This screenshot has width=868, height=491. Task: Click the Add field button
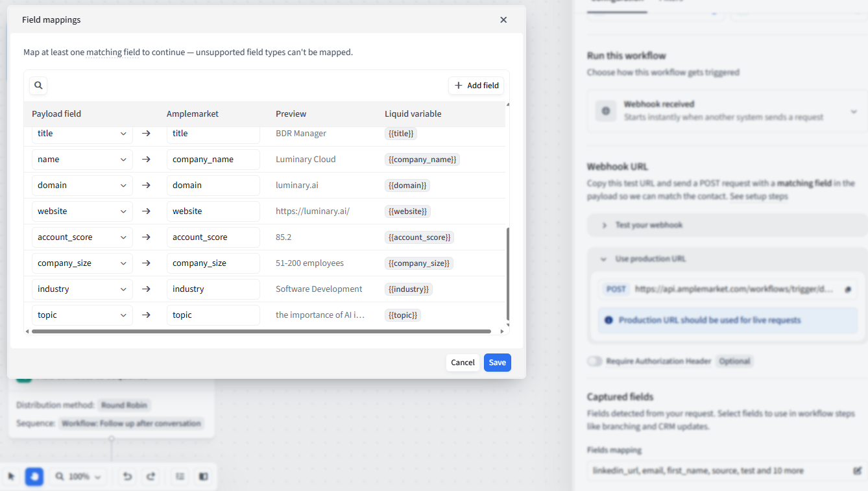pos(476,86)
